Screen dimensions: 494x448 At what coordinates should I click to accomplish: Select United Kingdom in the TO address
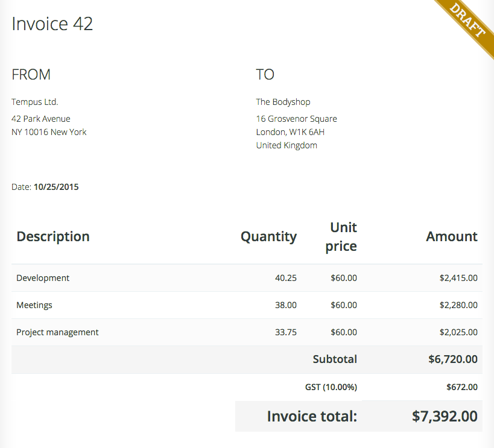pyautogui.click(x=286, y=145)
